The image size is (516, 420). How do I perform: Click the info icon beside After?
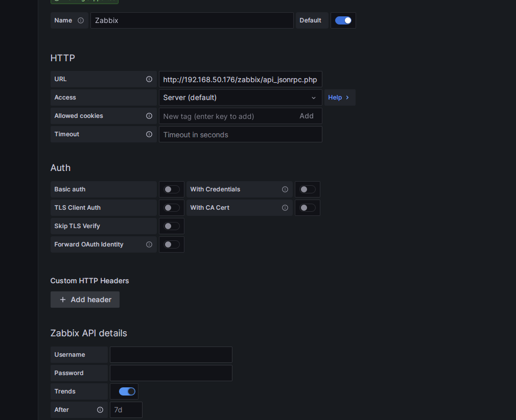[100, 410]
